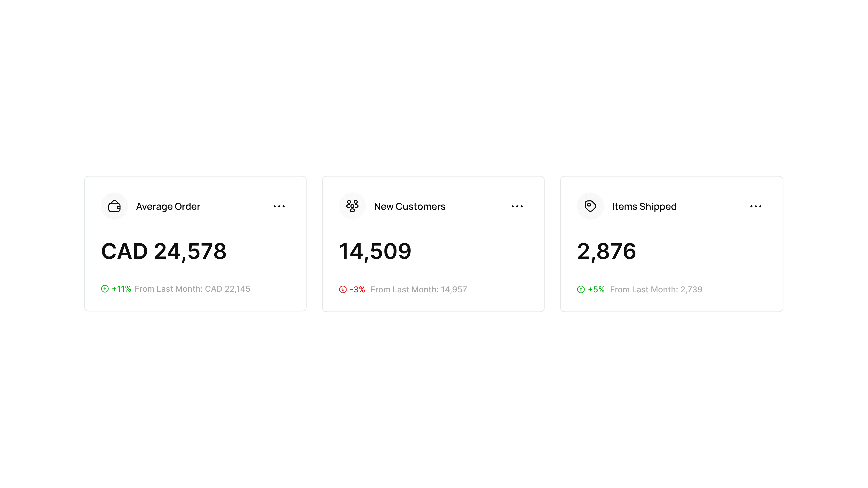
Task: Click the Items Shipped card title
Action: click(644, 206)
